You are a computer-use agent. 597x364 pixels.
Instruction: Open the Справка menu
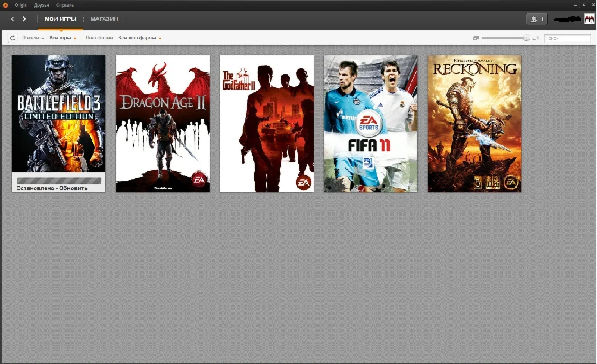pyautogui.click(x=64, y=4)
